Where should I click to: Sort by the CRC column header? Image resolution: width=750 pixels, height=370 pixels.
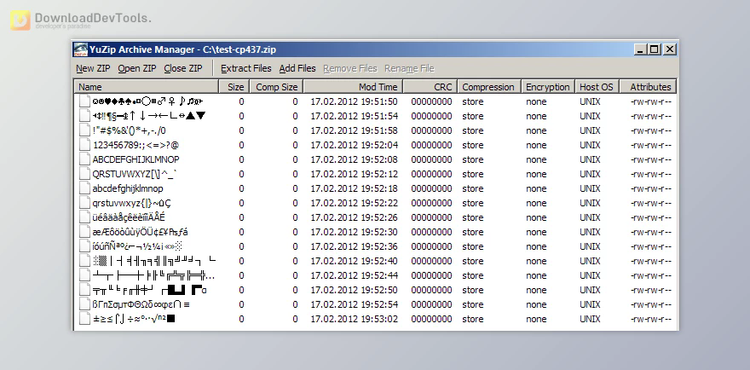pyautogui.click(x=430, y=87)
